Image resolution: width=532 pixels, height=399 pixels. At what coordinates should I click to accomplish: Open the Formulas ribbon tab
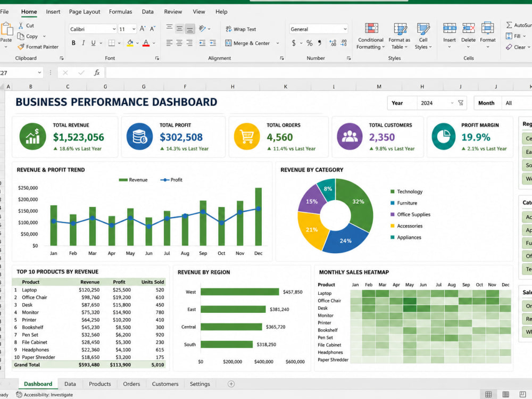click(x=120, y=12)
